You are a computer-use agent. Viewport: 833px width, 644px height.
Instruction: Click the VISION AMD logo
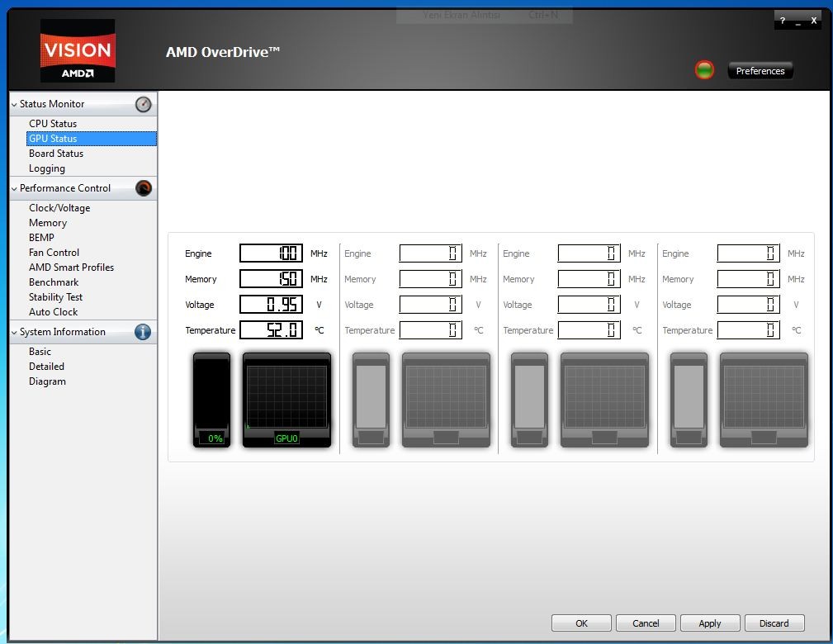tap(78, 51)
